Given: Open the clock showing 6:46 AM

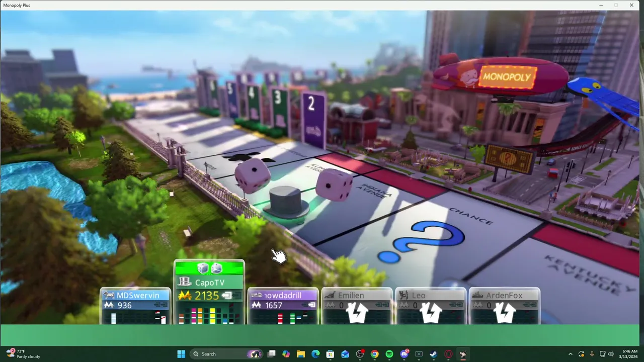Looking at the screenshot, I should (629, 354).
